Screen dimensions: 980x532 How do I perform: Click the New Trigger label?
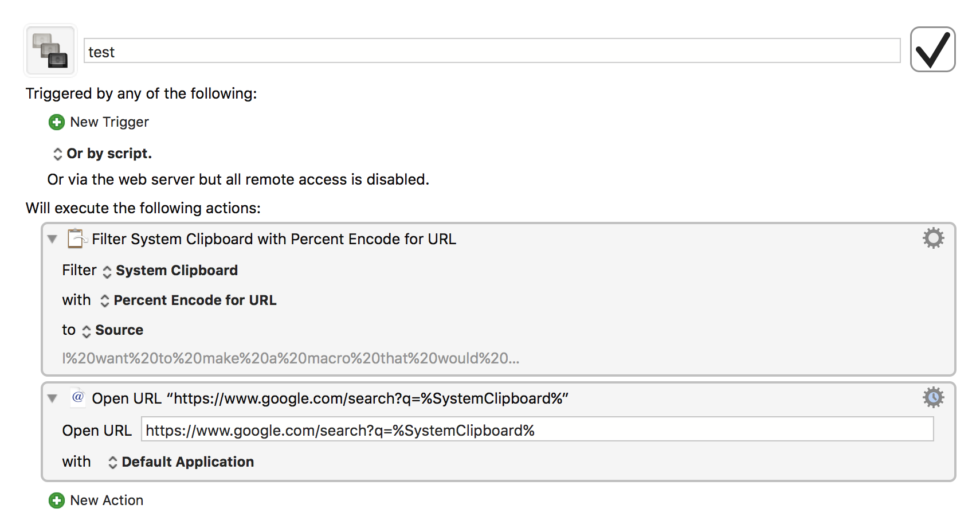click(x=109, y=122)
